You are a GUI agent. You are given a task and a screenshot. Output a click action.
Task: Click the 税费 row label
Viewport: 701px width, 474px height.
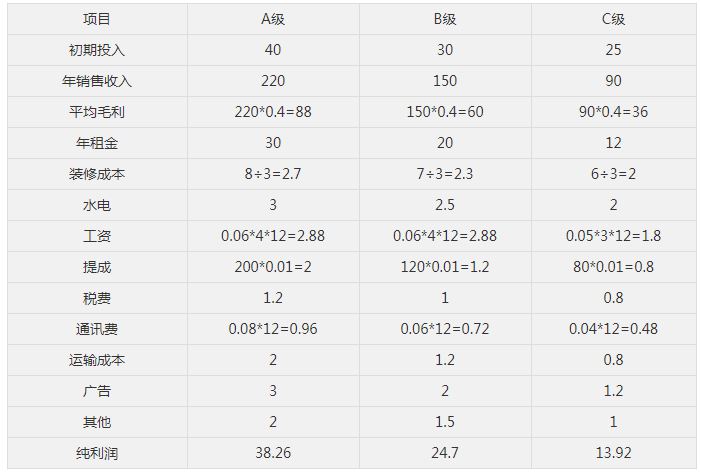[97, 298]
